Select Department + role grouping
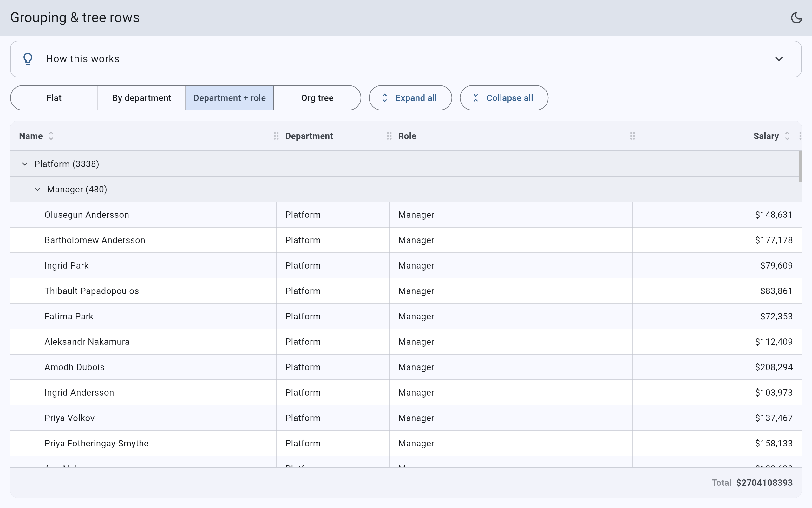This screenshot has height=508, width=812. (x=230, y=98)
